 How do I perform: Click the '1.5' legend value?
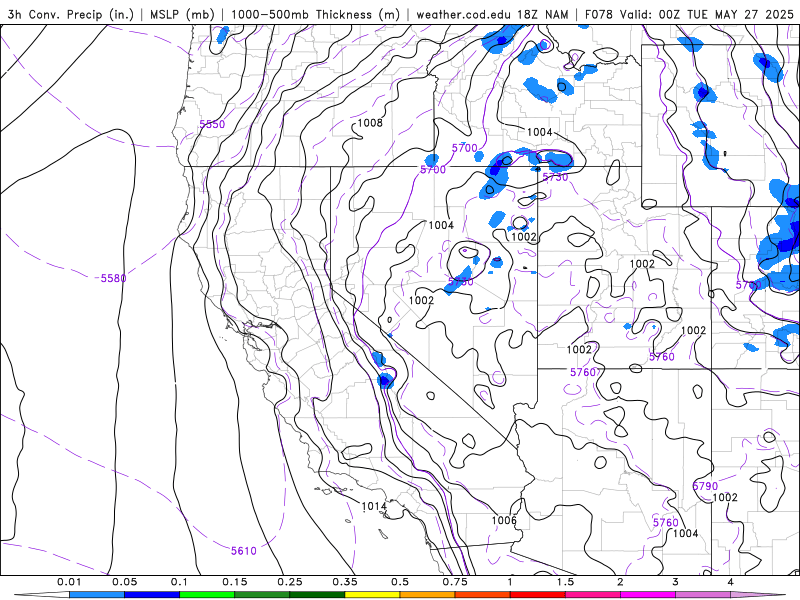click(x=565, y=582)
